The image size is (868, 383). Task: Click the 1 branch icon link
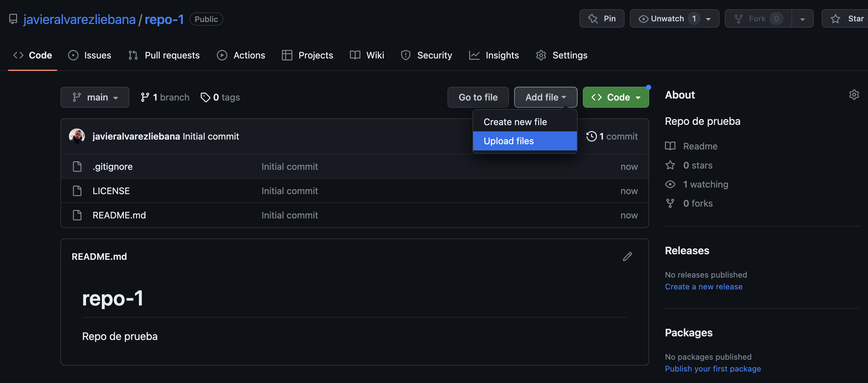click(145, 97)
